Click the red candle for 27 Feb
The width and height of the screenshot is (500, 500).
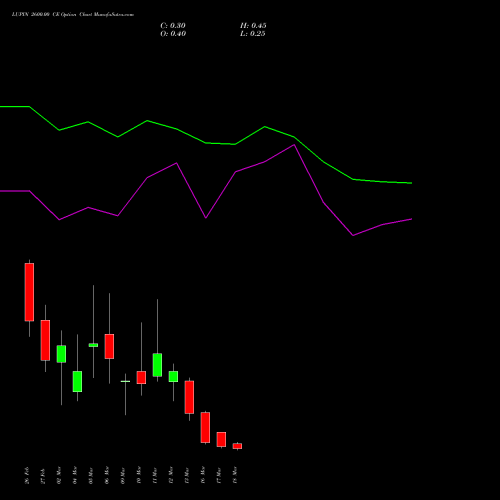pyautogui.click(x=45, y=340)
